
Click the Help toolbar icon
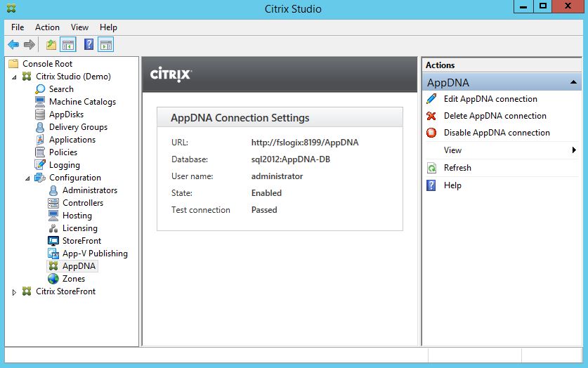click(x=89, y=45)
